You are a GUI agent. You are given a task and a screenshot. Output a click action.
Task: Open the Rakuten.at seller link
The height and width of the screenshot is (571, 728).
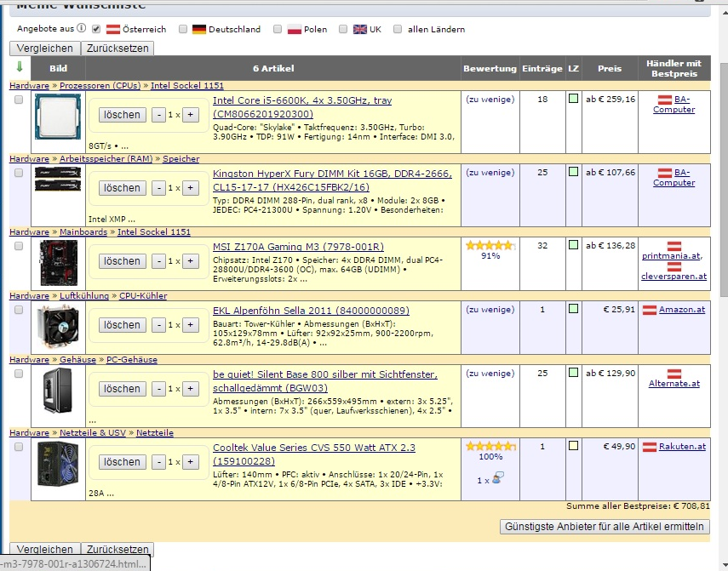click(682, 446)
